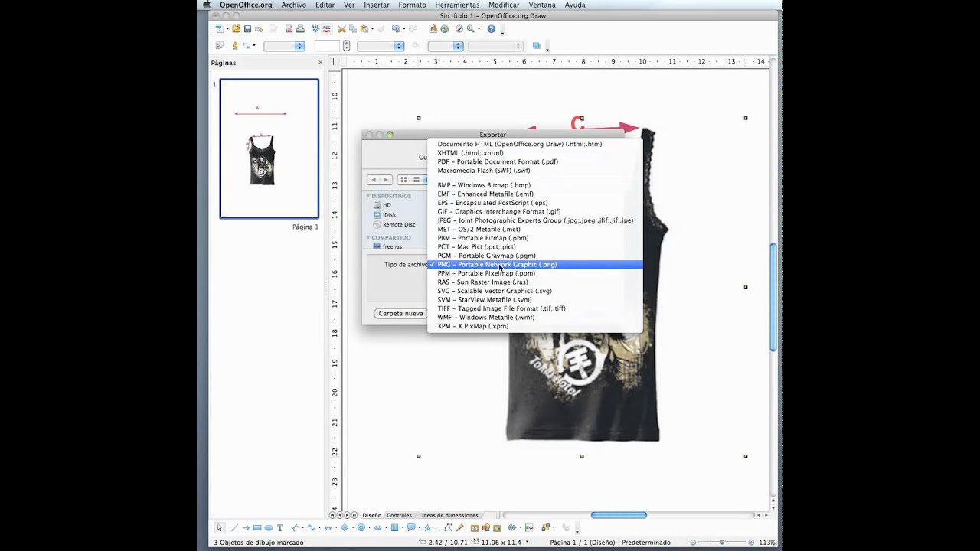
Task: Select freenas shared server in sidebar
Action: [x=387, y=246]
